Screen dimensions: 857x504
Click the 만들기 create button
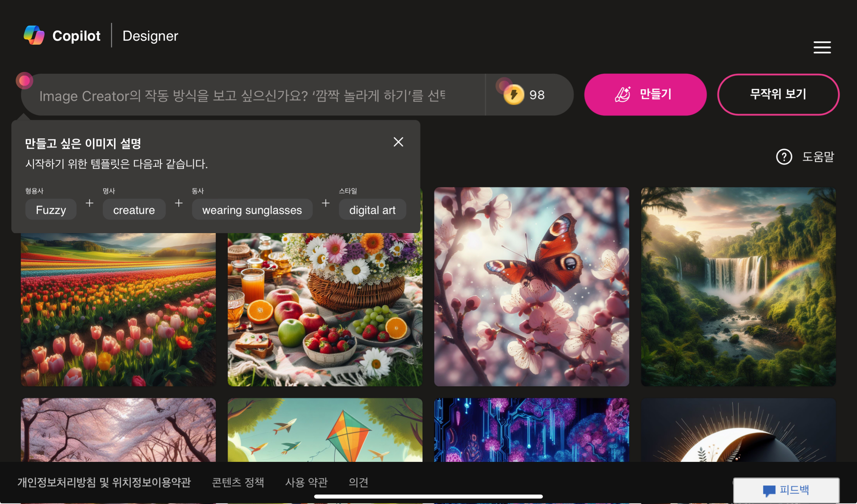click(x=645, y=94)
